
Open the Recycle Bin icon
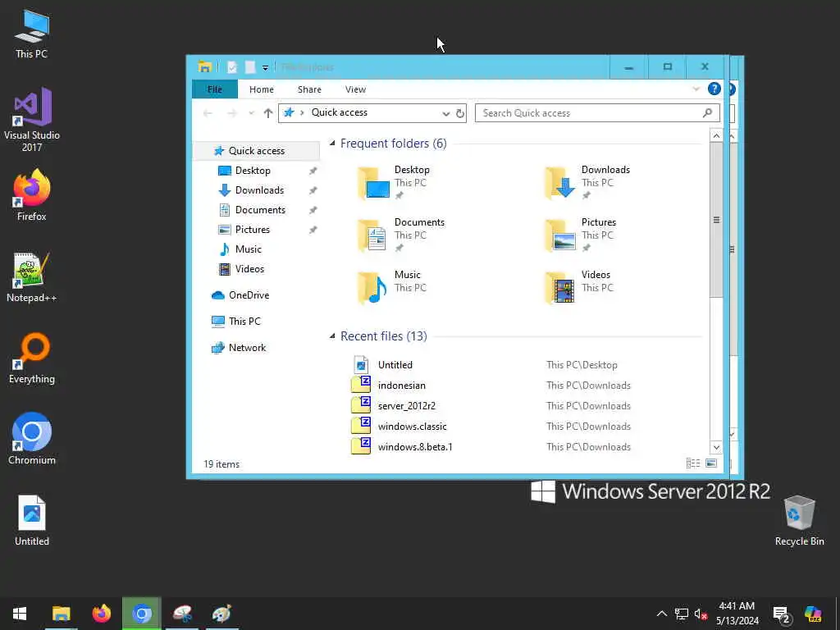click(799, 521)
